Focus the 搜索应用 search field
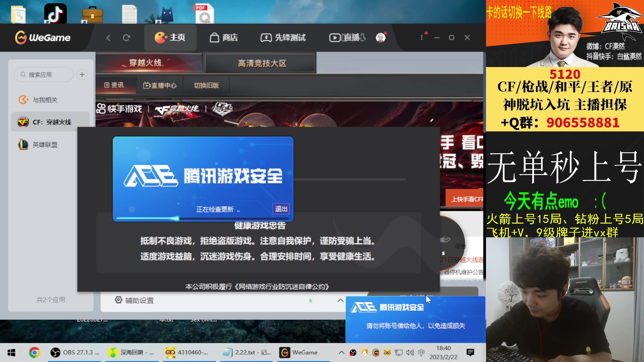This screenshot has width=644, height=362. [x=44, y=74]
